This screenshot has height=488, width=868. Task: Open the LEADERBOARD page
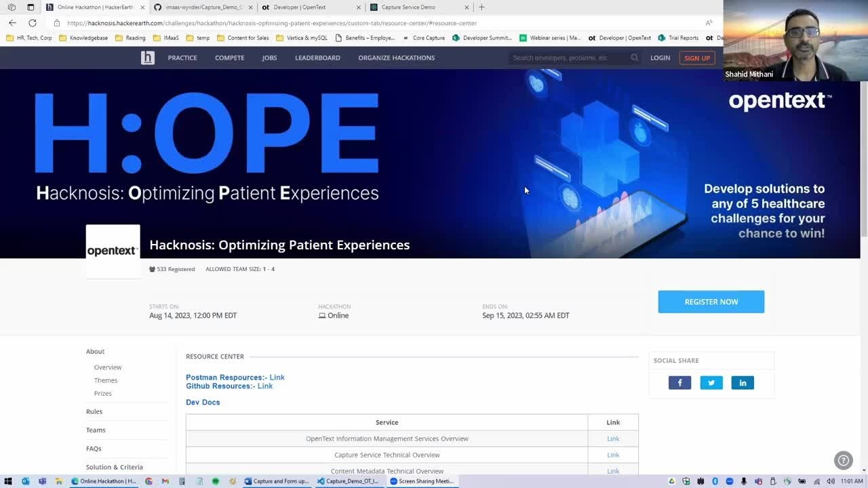(x=317, y=58)
